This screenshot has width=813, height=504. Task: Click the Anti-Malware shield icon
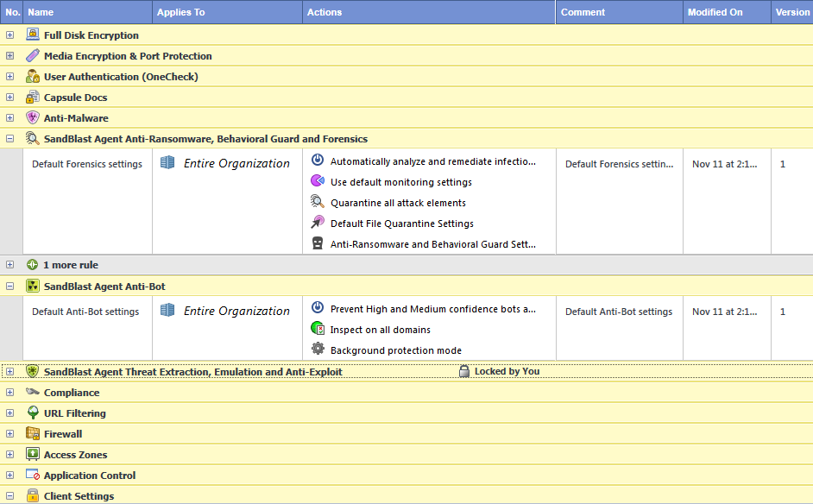(33, 117)
